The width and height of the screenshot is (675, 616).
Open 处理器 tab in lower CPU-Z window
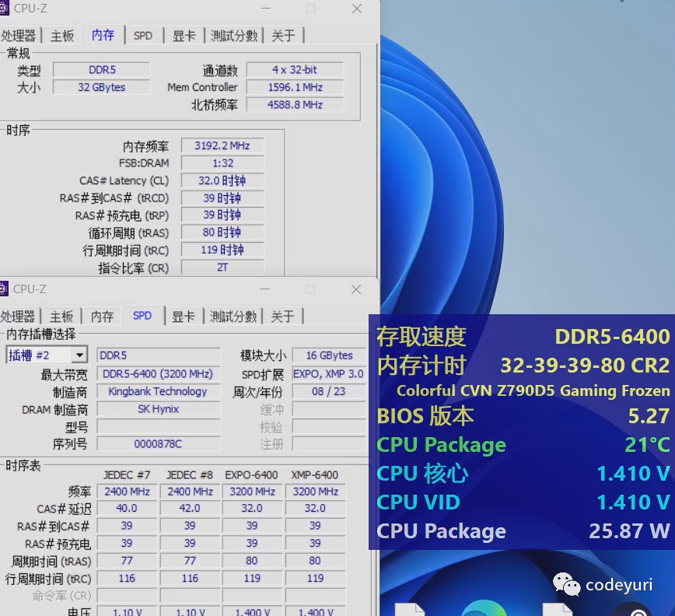18,317
